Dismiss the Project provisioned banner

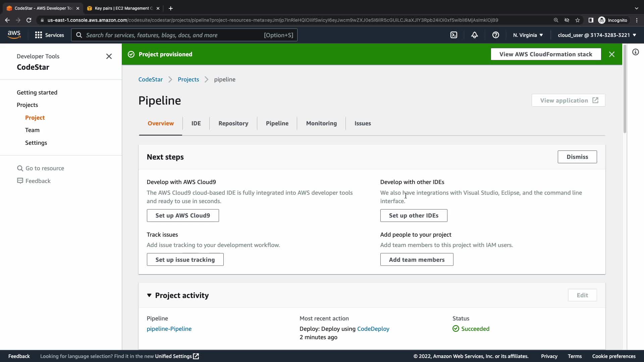click(611, 54)
